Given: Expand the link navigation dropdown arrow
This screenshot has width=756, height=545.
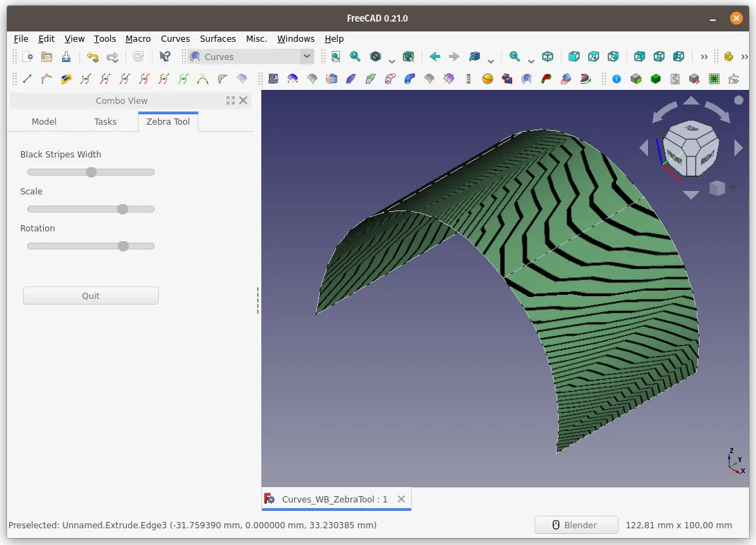Looking at the screenshot, I should 491,61.
